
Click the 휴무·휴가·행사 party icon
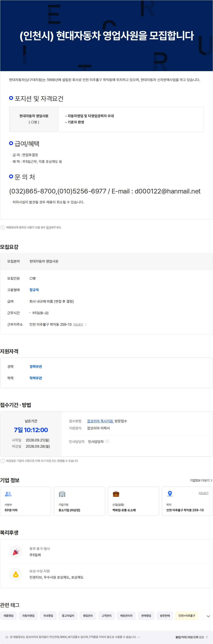[x=16, y=552]
